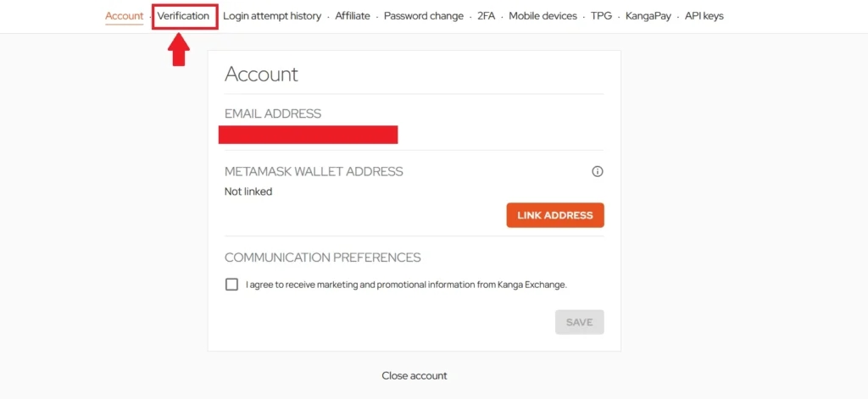
Task: Click the Not linked wallet status
Action: click(x=248, y=191)
